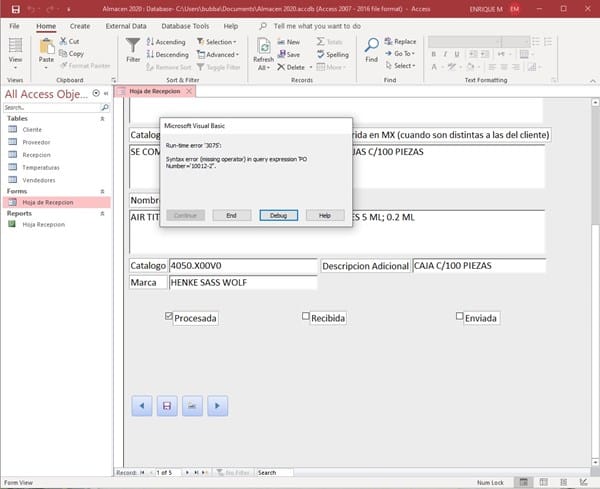The height and width of the screenshot is (489, 600).
Task: Toggle the Procesada checkbox
Action: (169, 316)
